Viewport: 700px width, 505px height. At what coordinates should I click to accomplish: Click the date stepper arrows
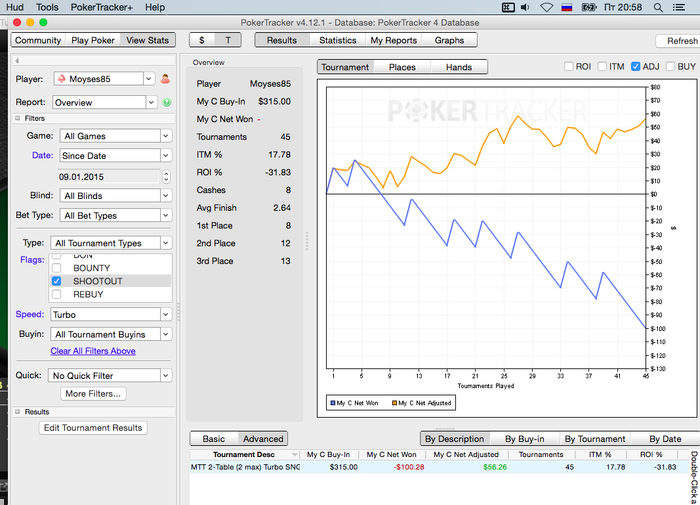[166, 177]
